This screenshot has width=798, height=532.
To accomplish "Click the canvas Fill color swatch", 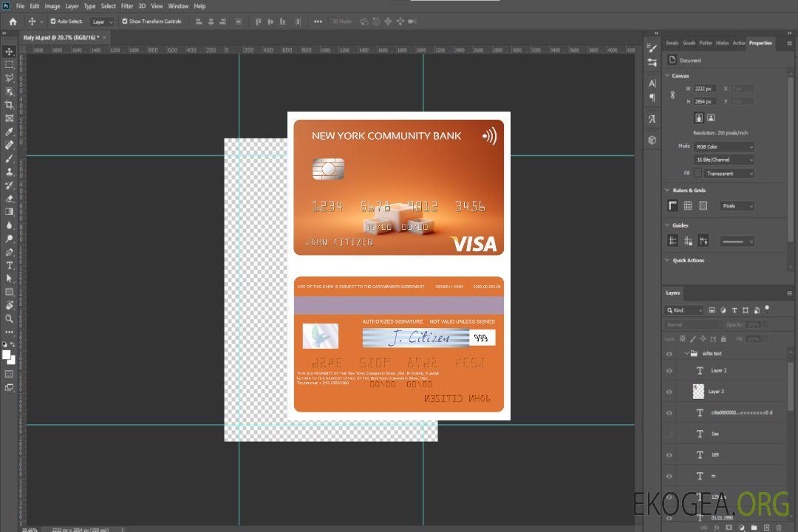I will click(698, 174).
